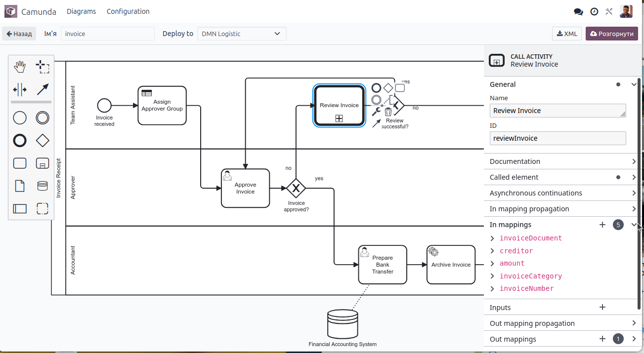Open the clock activities icon
The image size is (644, 353).
pos(594,11)
